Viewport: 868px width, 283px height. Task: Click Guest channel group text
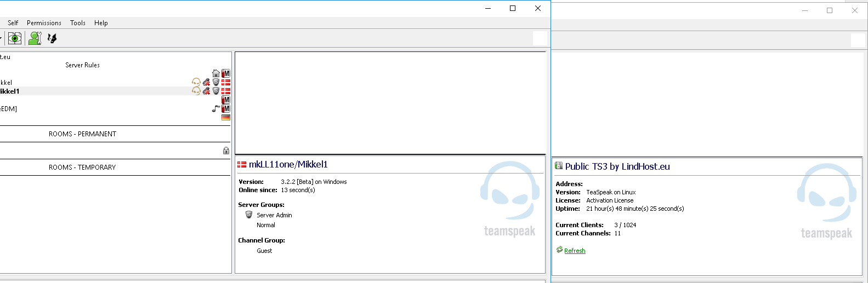(x=264, y=251)
